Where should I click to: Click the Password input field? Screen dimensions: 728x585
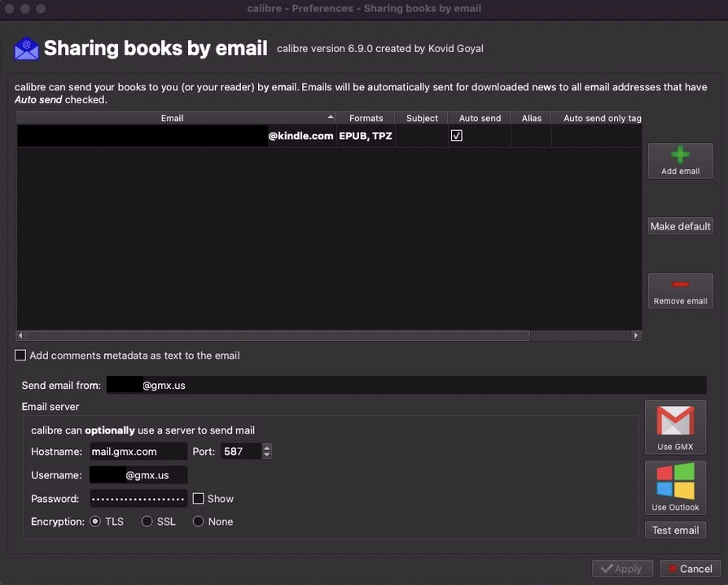(x=138, y=500)
